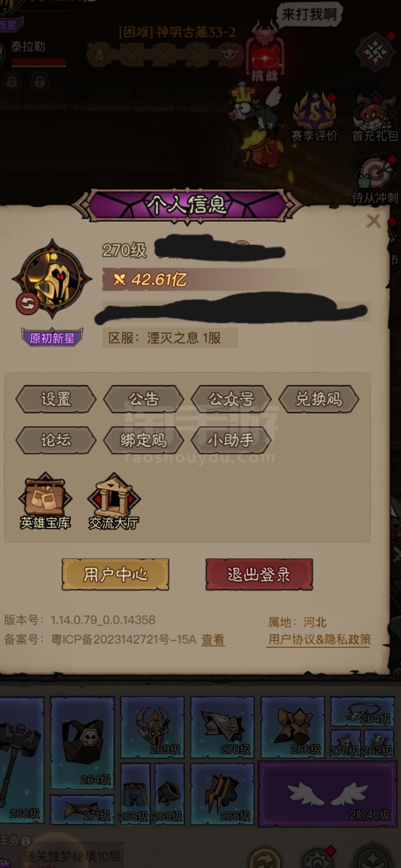Open the 用户协议&隐私政策 link
This screenshot has height=868, width=401.
319,640
